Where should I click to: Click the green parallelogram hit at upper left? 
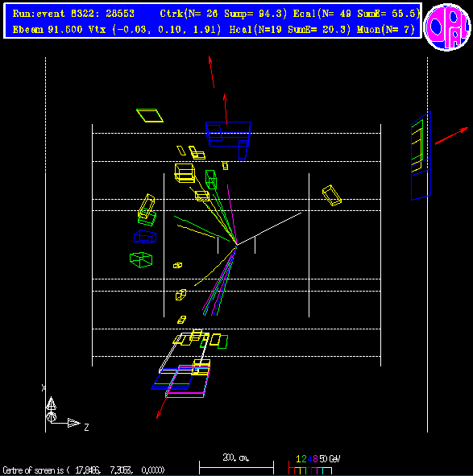pos(150,115)
